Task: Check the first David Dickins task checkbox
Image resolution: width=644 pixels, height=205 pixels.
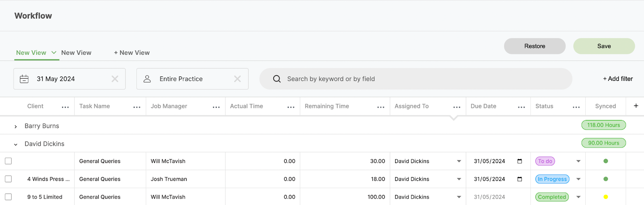Action: coord(8,161)
